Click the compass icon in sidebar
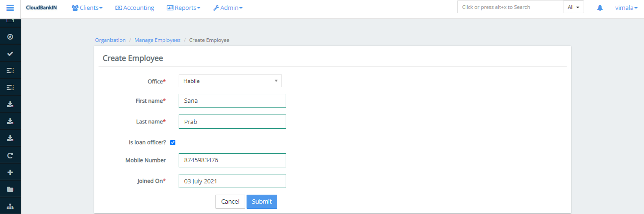This screenshot has height=214, width=644. tap(10, 37)
